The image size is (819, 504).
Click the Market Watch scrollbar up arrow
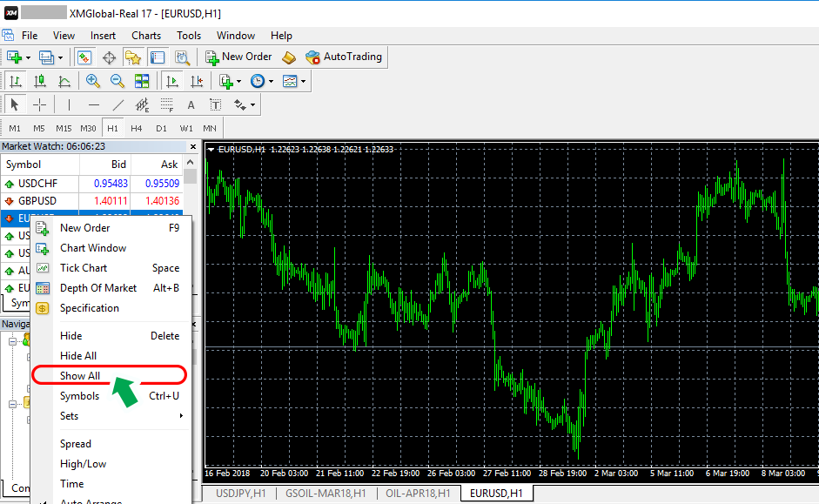tap(190, 163)
